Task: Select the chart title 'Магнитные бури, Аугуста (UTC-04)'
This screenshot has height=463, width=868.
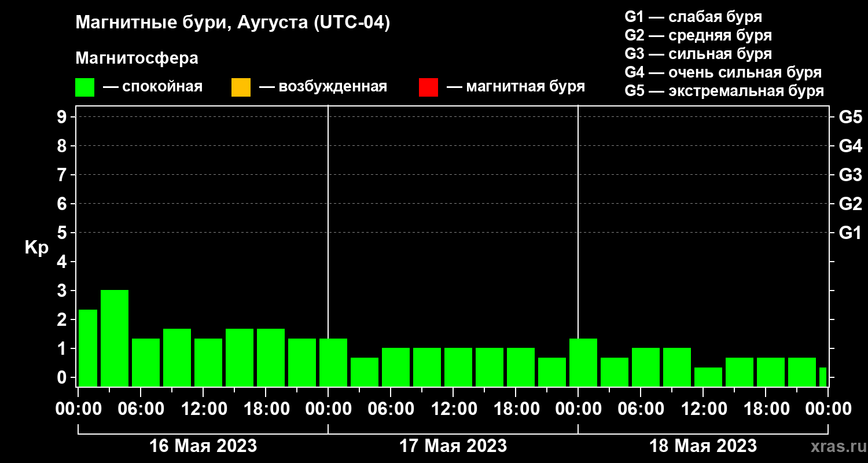Action: coord(233,24)
